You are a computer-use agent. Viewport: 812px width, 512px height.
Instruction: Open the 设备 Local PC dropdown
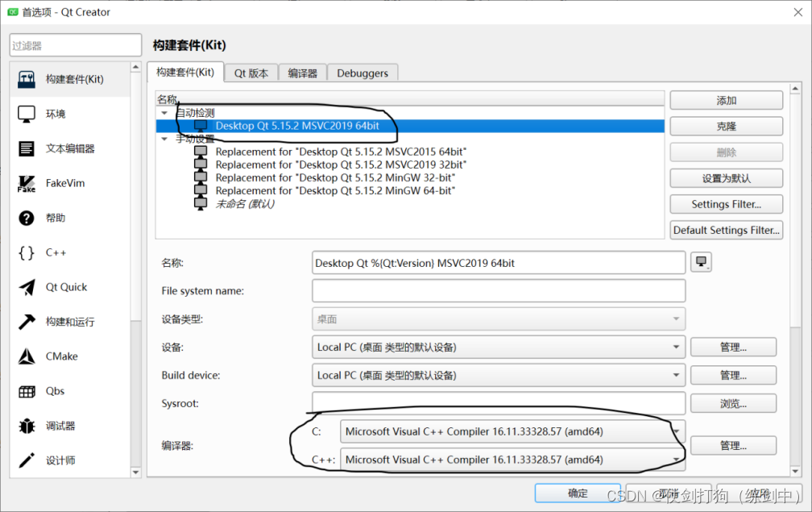pyautogui.click(x=499, y=348)
